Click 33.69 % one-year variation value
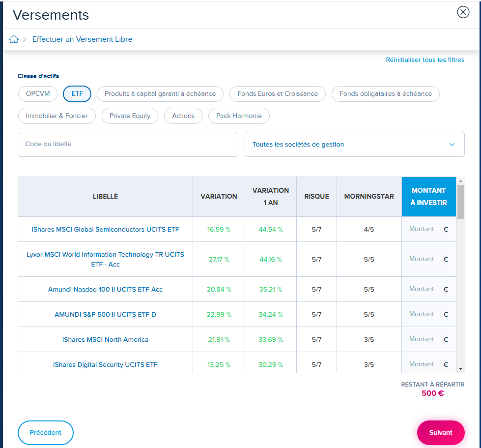Image resolution: width=481 pixels, height=448 pixels. click(271, 340)
